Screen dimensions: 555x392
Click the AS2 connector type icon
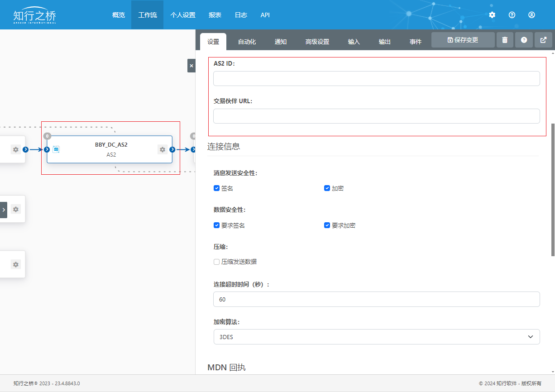(x=57, y=149)
